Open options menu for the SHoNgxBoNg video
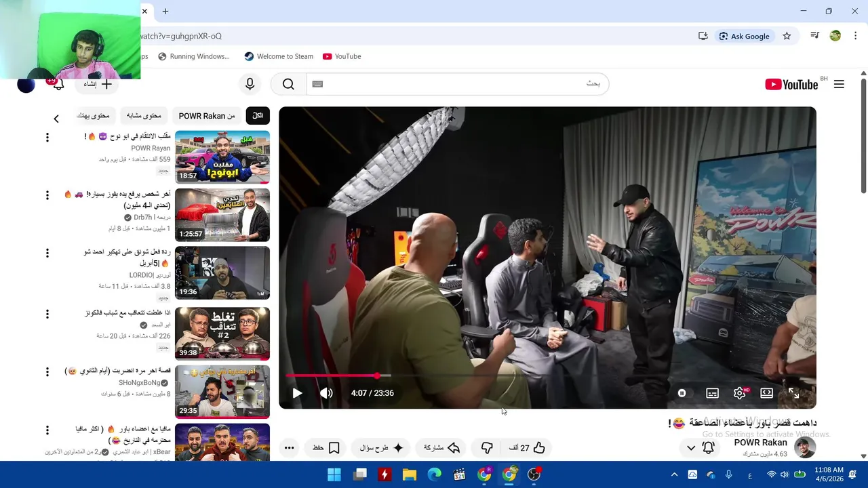Viewport: 868px width, 488px height. tap(47, 372)
